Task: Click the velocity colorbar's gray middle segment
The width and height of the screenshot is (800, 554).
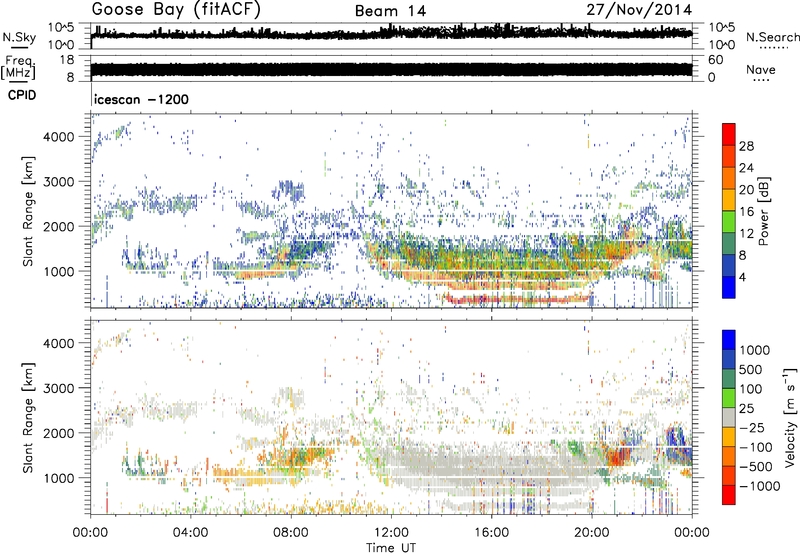Action: (x=729, y=418)
